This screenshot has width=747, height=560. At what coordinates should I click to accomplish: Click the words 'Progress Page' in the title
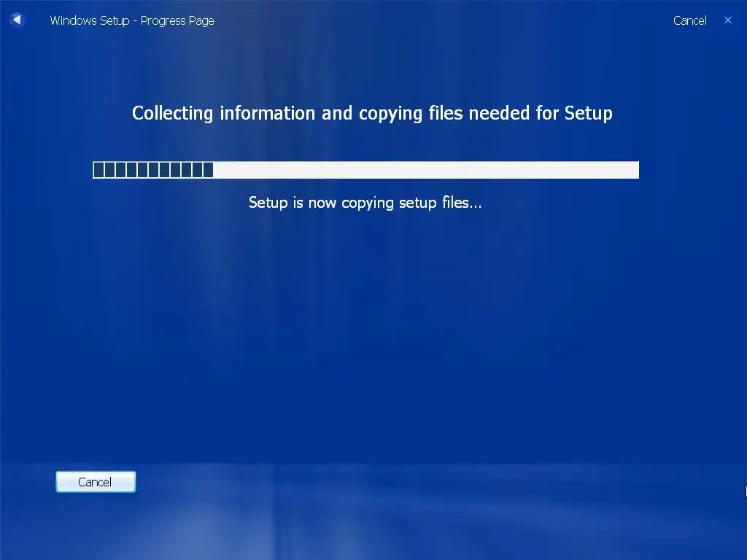177,21
